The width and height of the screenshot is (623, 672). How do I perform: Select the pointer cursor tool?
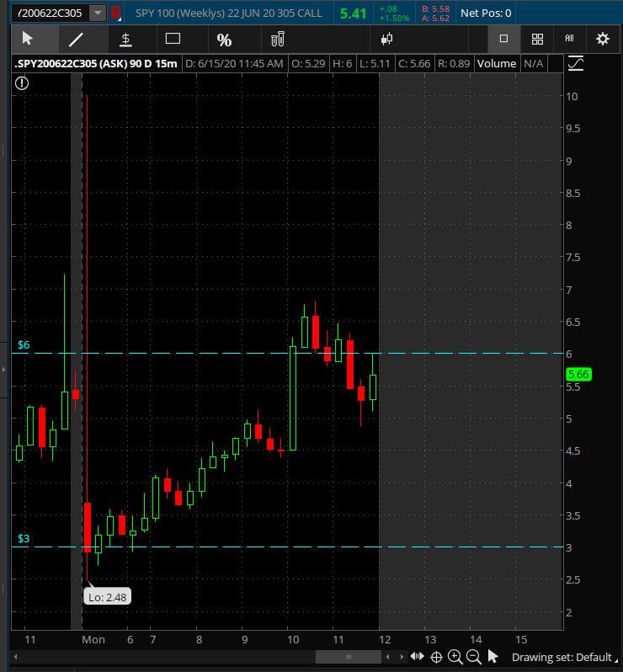point(28,39)
